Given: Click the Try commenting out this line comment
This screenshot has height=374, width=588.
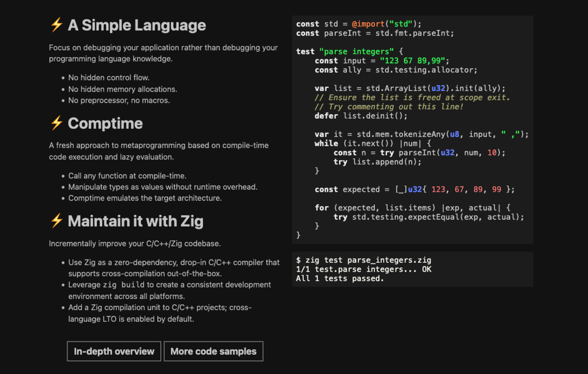Looking at the screenshot, I should [x=389, y=106].
